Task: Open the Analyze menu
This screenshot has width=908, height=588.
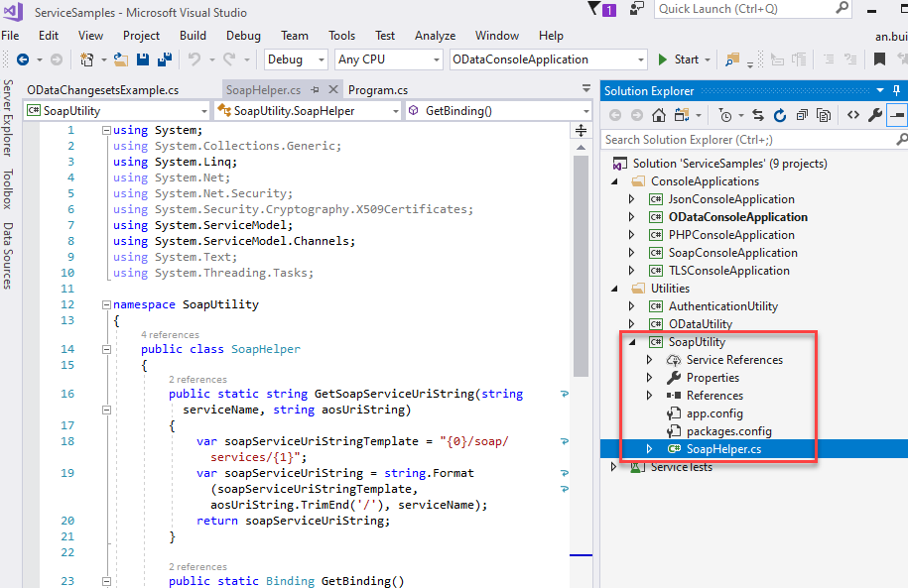Action: pos(435,36)
